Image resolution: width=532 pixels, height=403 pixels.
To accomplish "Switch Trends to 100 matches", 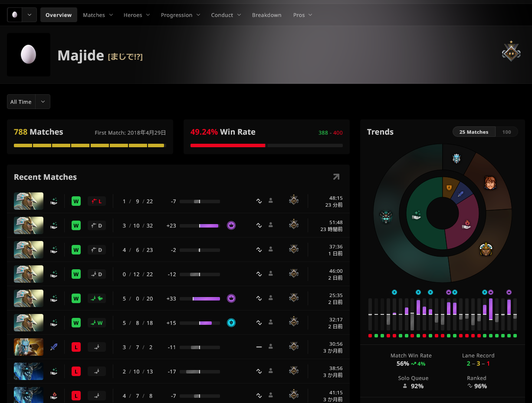I will point(506,132).
